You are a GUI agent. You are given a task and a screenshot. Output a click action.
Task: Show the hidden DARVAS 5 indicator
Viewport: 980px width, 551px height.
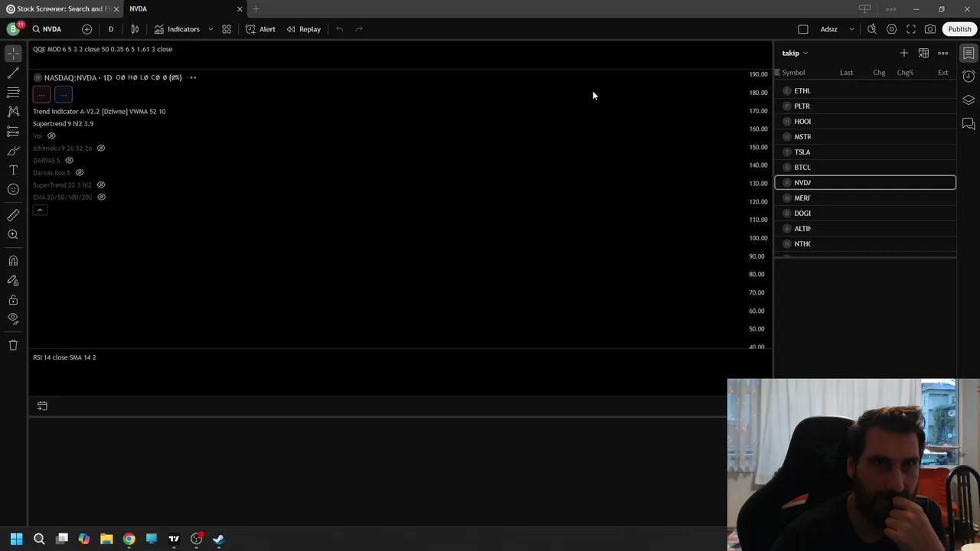(x=69, y=161)
